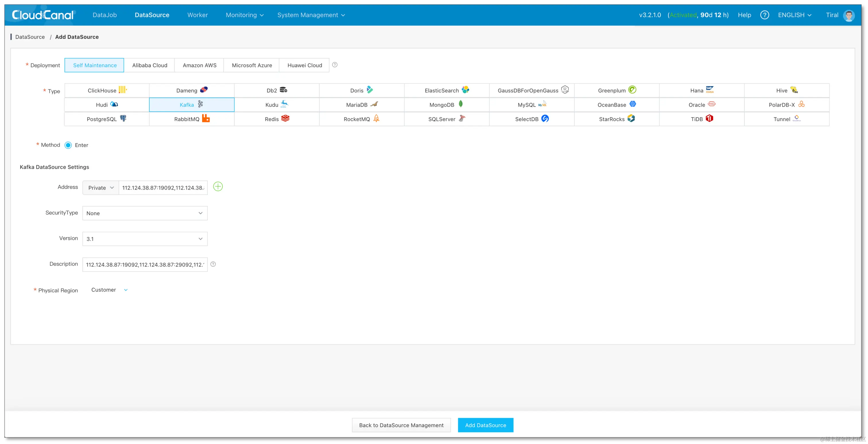Screen dimensions: 868x444
Task: Choose Alibaba Cloud deployment
Action: point(150,65)
